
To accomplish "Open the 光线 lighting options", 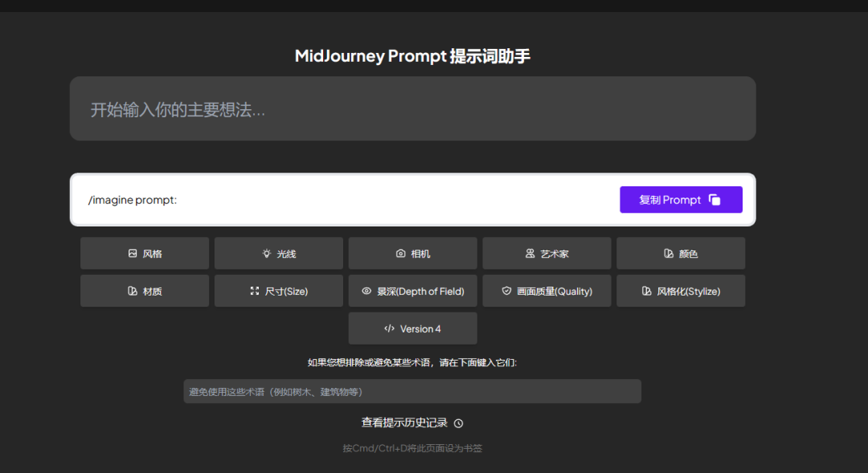I will [278, 254].
